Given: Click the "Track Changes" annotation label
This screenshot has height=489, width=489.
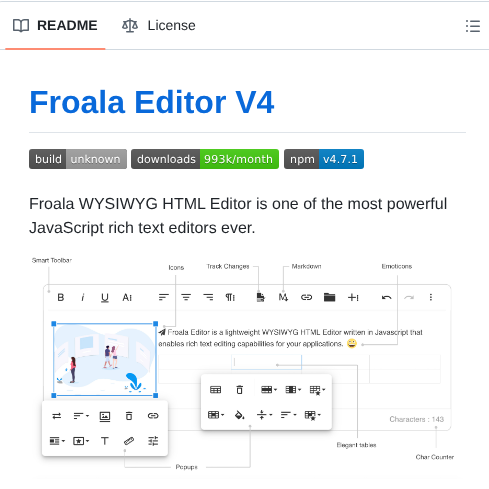Looking at the screenshot, I should [x=228, y=266].
